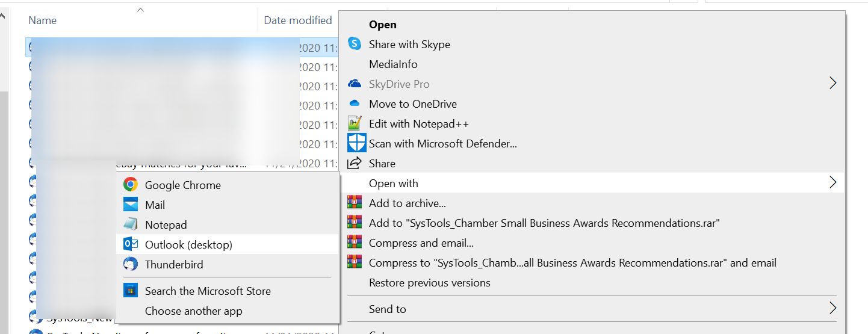Click the Share arrow icon
868x334 pixels.
tap(355, 163)
